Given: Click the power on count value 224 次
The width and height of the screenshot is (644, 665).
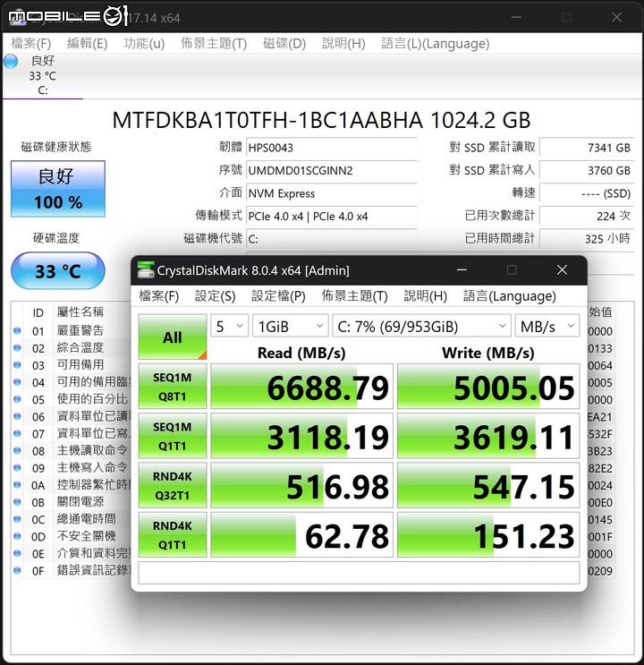Looking at the screenshot, I should [x=587, y=217].
